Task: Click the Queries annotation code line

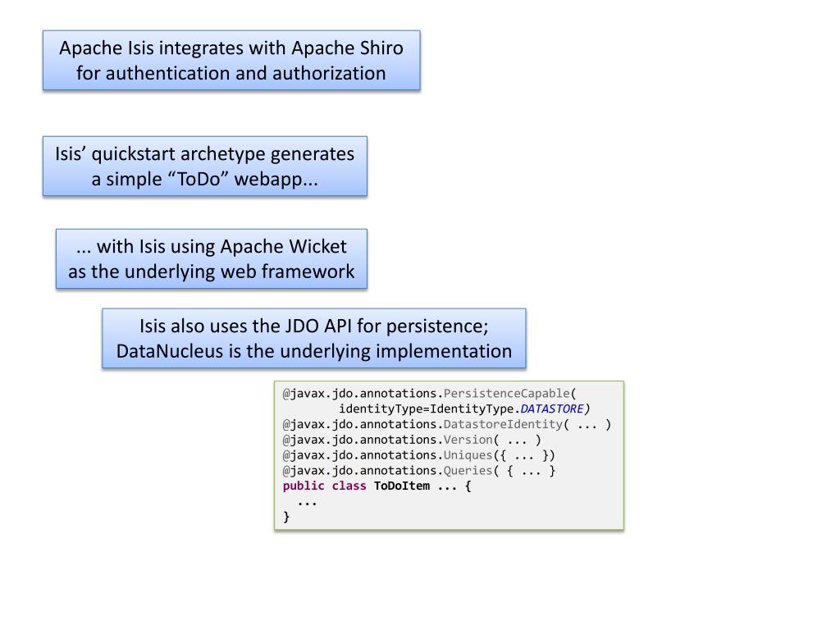Action: (x=419, y=471)
